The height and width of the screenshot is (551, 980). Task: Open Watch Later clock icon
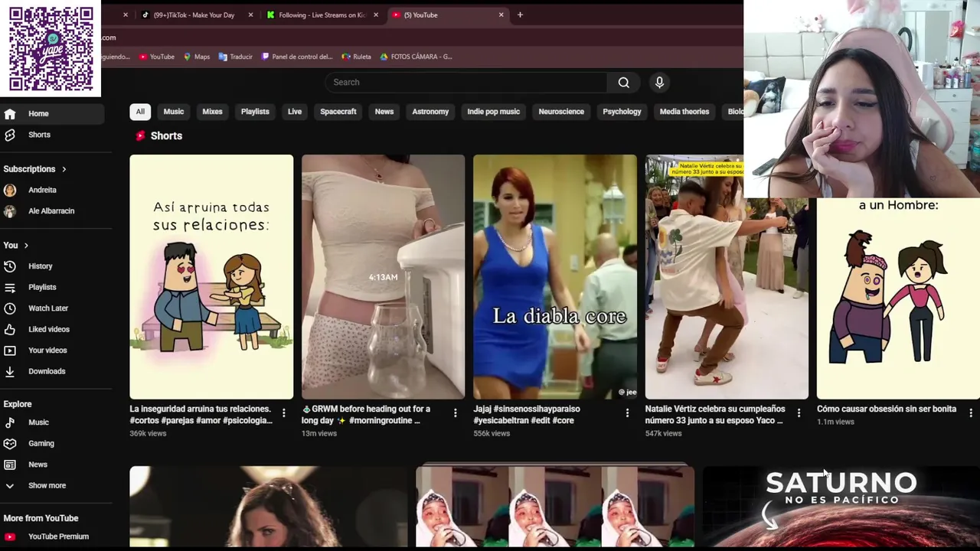point(10,308)
